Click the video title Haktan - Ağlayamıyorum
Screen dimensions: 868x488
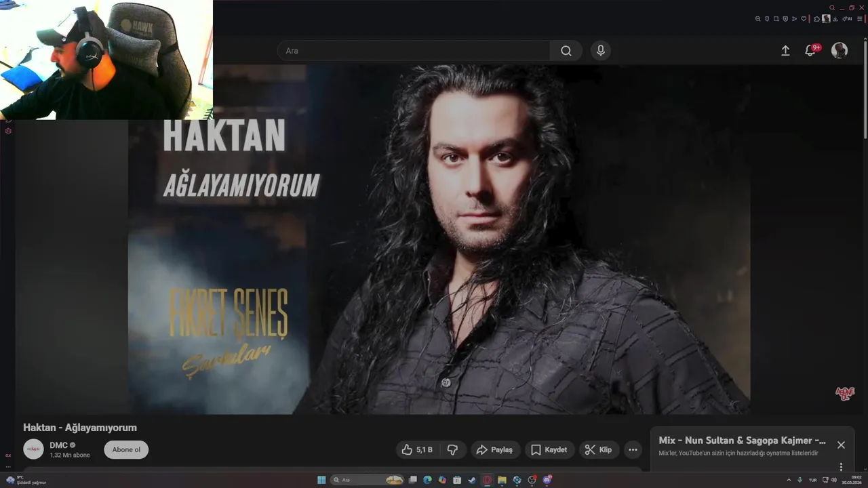[x=80, y=428]
